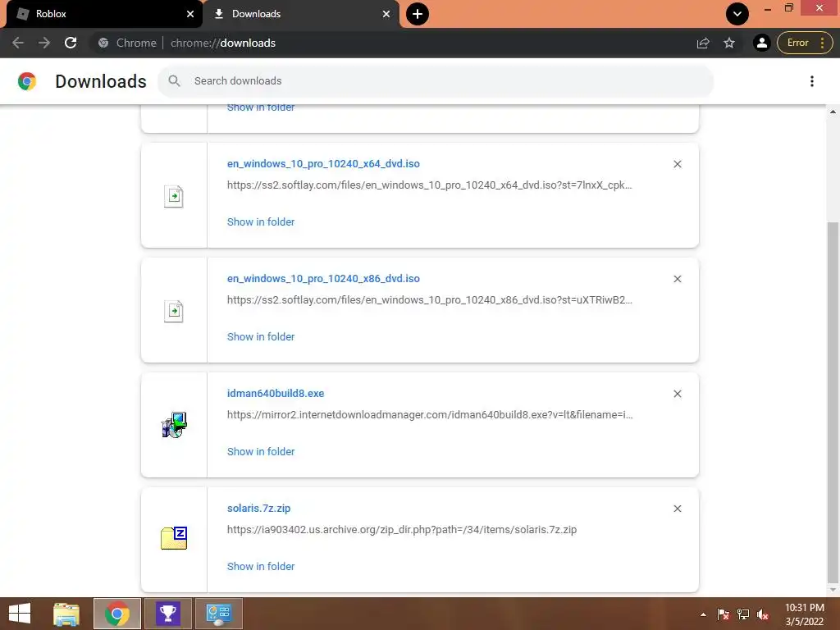840x630 pixels.
Task: Open the Control Panel taskbar icon
Action: point(218,614)
